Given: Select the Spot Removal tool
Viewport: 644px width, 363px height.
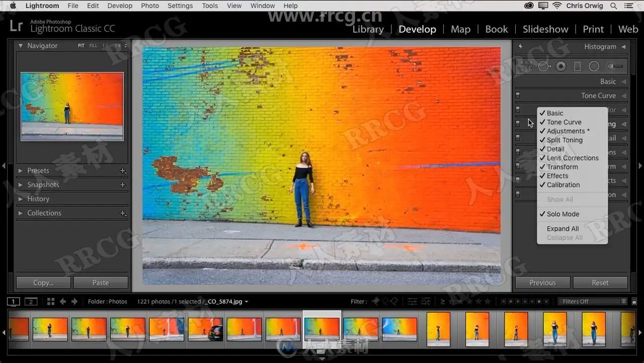Looking at the screenshot, I should click(544, 66).
